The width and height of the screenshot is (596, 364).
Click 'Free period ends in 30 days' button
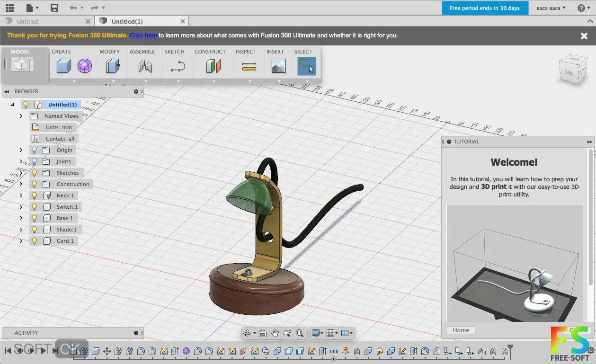pyautogui.click(x=485, y=8)
